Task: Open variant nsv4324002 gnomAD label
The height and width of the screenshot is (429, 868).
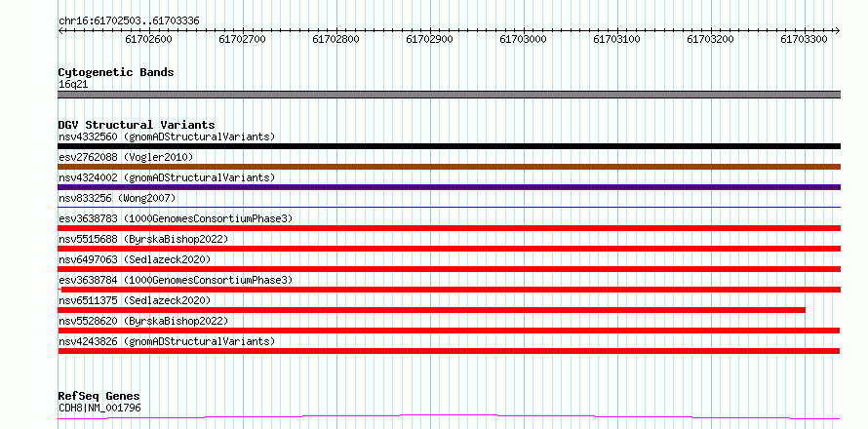Action: click(x=167, y=177)
